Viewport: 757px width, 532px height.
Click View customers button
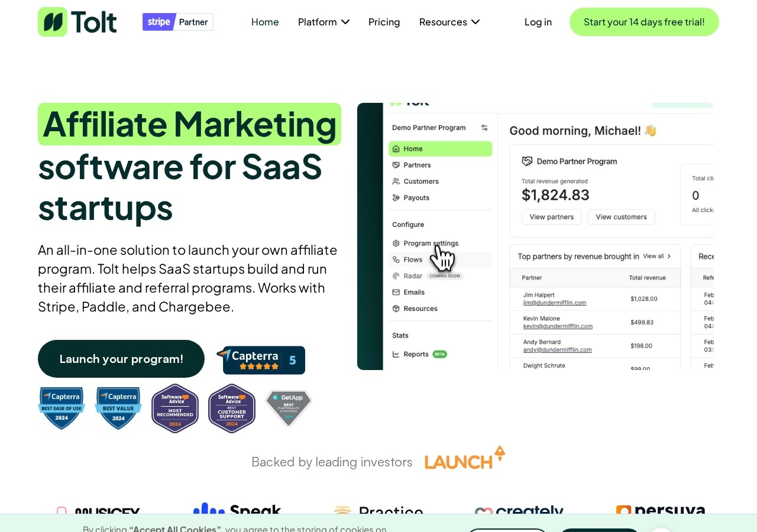[622, 217]
